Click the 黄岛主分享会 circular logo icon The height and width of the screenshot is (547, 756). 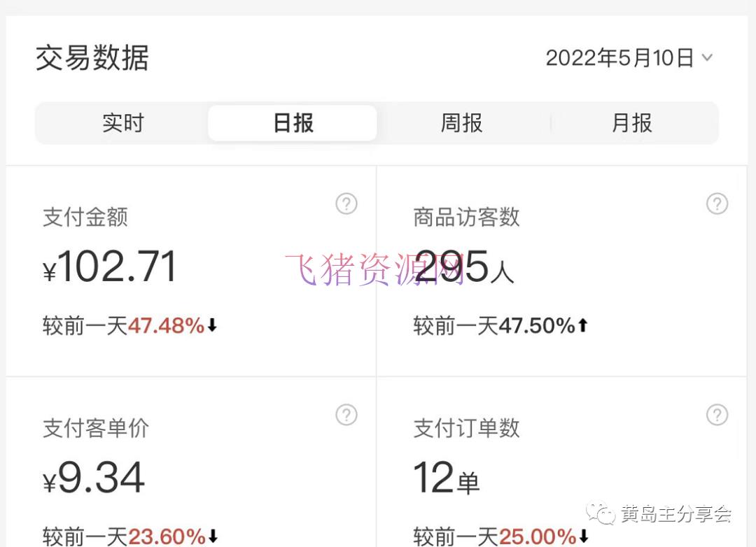[599, 513]
